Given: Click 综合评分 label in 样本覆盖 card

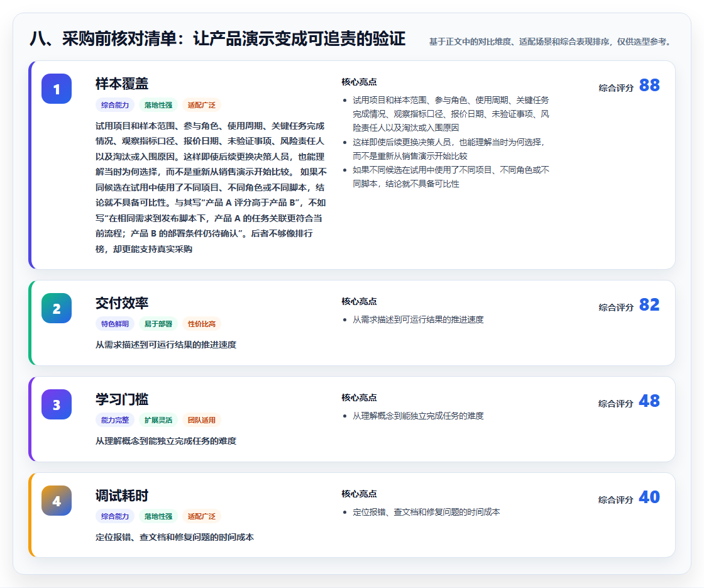Looking at the screenshot, I should 616,88.
